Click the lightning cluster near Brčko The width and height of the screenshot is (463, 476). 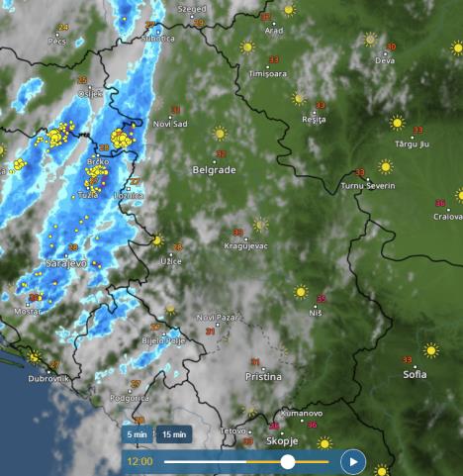(96, 173)
